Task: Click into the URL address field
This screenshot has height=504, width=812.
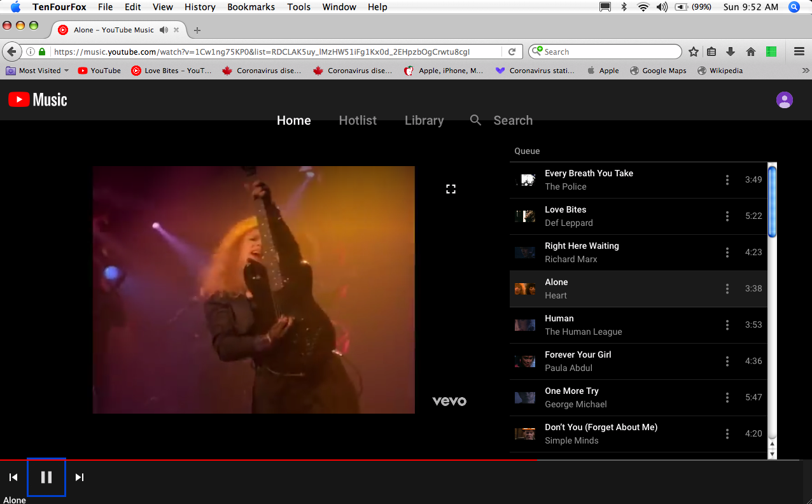Action: click(277, 52)
